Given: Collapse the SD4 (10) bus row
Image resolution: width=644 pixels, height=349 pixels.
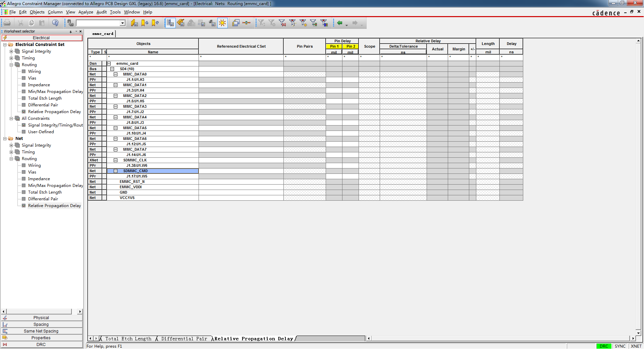Looking at the screenshot, I should pyautogui.click(x=112, y=69).
